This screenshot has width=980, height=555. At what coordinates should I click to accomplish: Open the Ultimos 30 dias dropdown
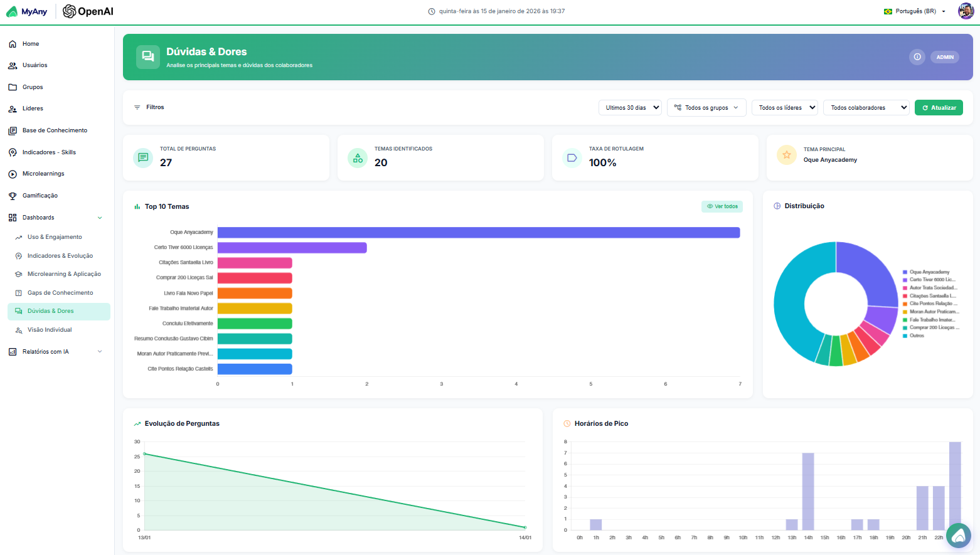click(630, 107)
